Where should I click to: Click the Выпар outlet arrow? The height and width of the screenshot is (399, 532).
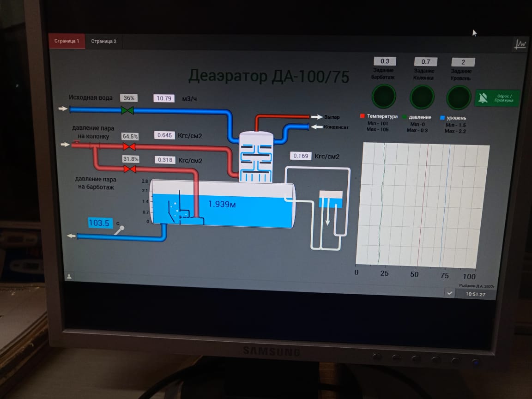click(317, 117)
